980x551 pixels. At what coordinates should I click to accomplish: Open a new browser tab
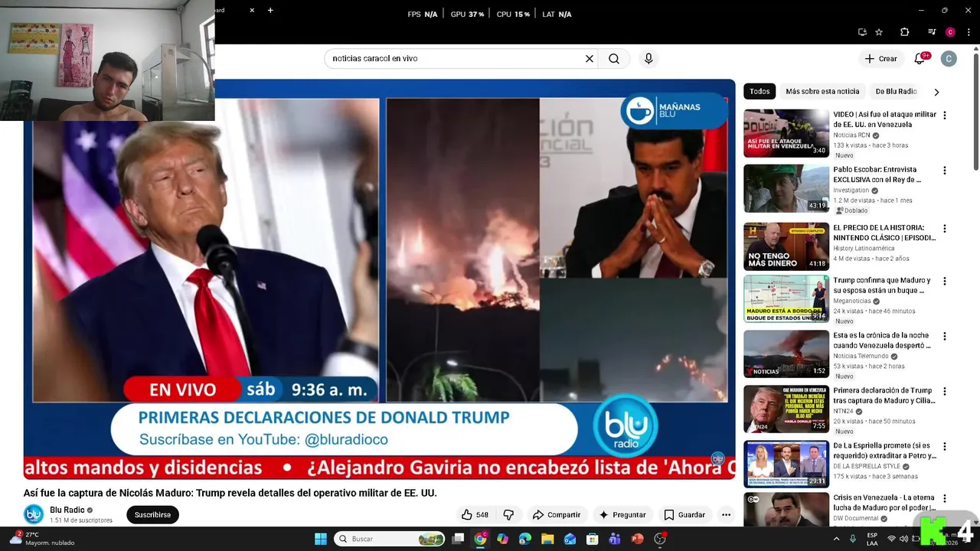pyautogui.click(x=270, y=10)
